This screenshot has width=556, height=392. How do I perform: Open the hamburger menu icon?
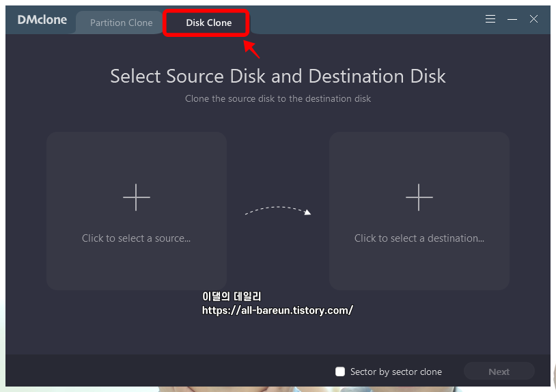490,19
